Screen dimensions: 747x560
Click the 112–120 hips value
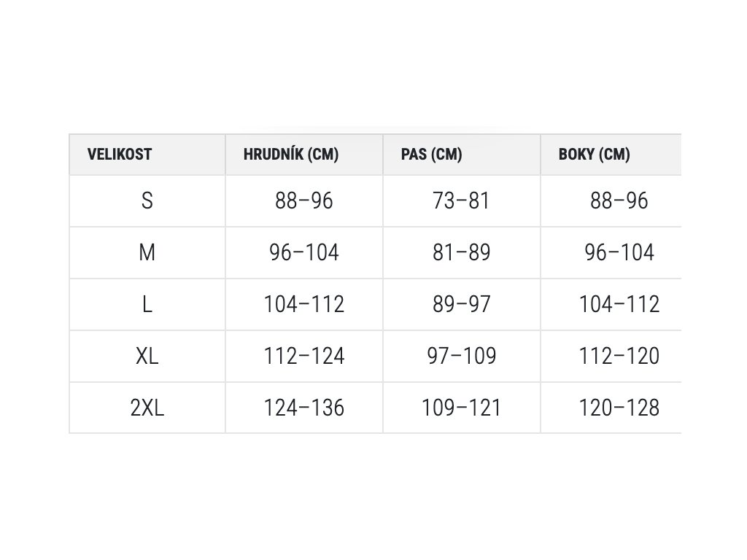pos(619,356)
